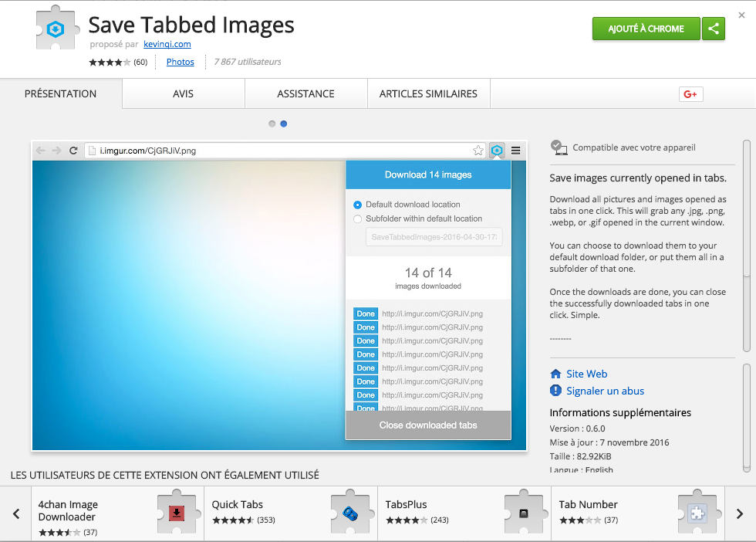756x542 pixels.
Task: Click the star rating of Save Tabbed Images
Action: pyautogui.click(x=110, y=63)
